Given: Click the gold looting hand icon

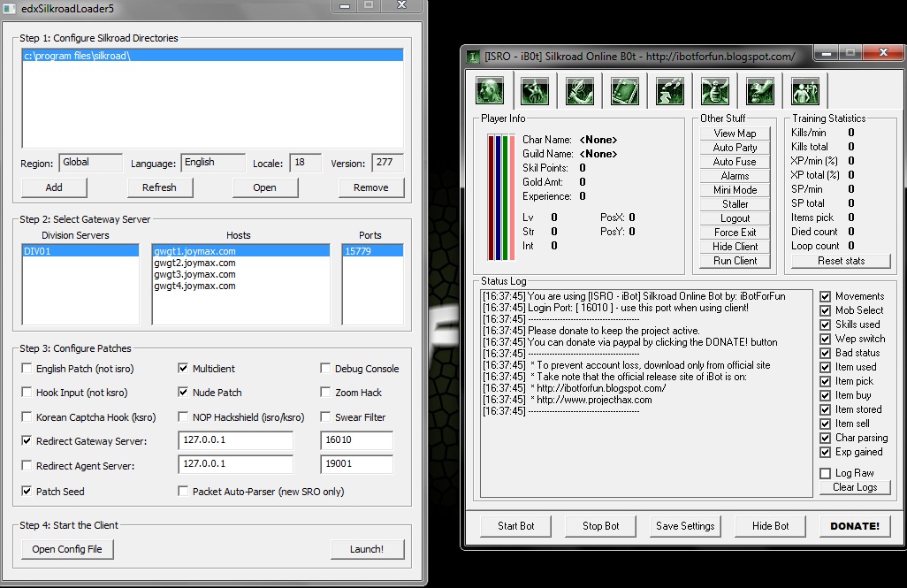Looking at the screenshot, I should [x=760, y=90].
